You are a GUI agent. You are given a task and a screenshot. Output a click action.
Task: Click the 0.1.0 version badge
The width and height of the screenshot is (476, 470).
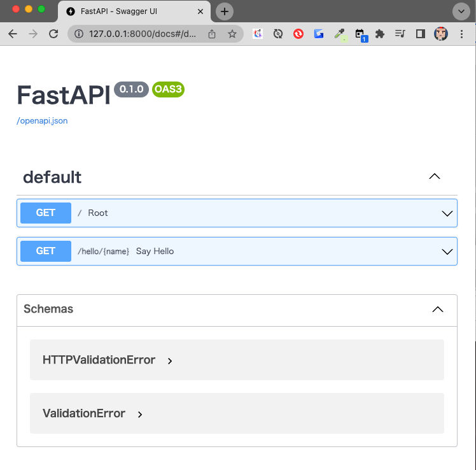[x=131, y=89]
